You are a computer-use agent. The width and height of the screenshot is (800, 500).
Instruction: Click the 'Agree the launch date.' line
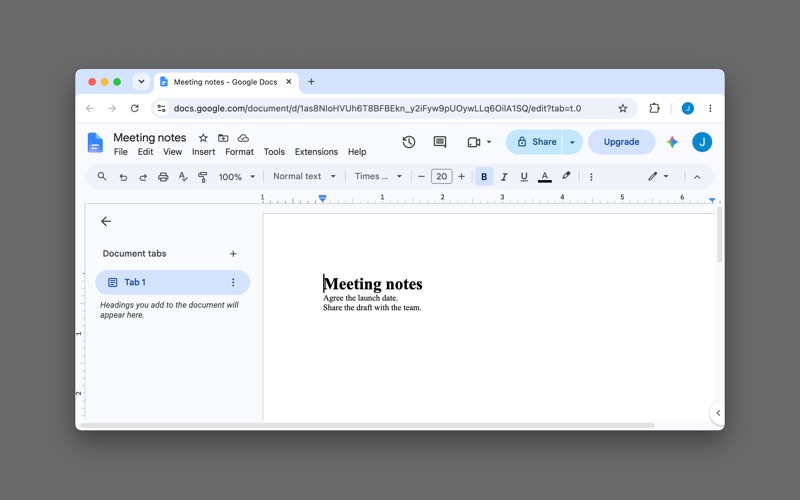[360, 298]
